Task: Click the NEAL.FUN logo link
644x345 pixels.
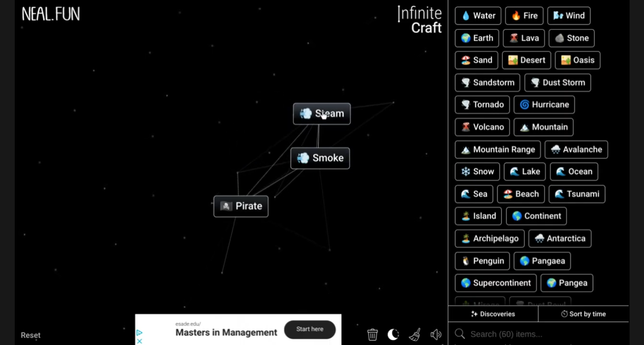Action: pyautogui.click(x=51, y=14)
